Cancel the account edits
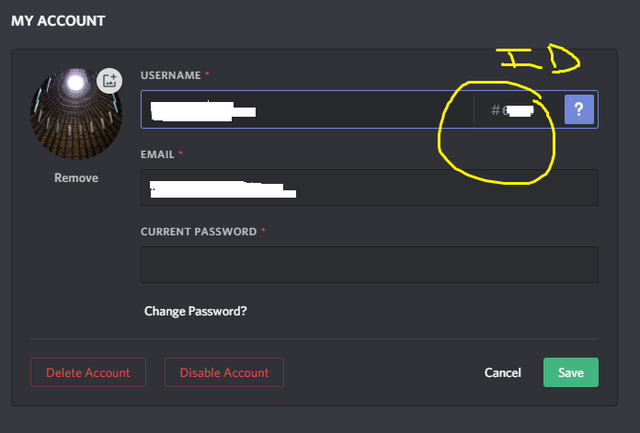 (502, 373)
